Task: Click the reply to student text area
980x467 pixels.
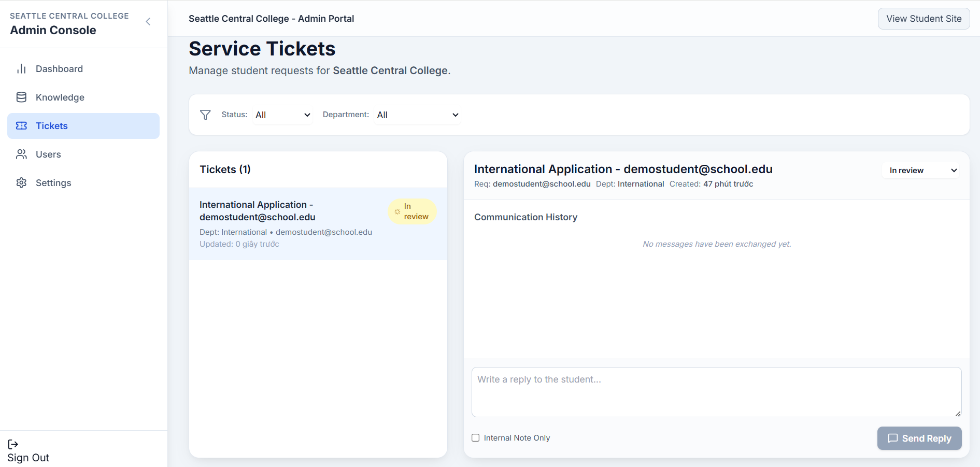Action: tap(716, 392)
